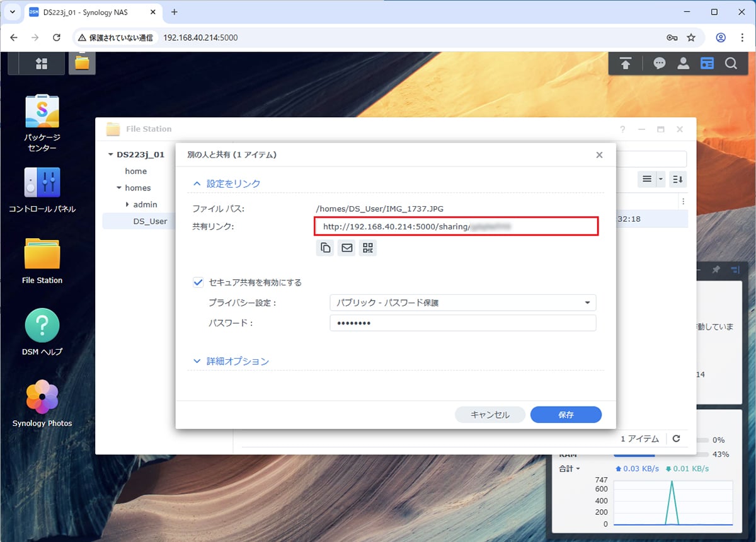
Task: Click the password input field
Action: pos(462,323)
